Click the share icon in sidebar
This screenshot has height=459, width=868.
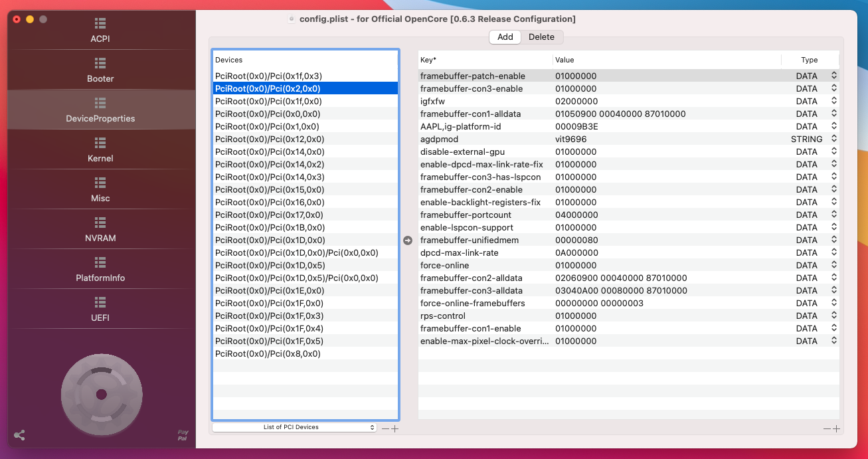(x=19, y=435)
